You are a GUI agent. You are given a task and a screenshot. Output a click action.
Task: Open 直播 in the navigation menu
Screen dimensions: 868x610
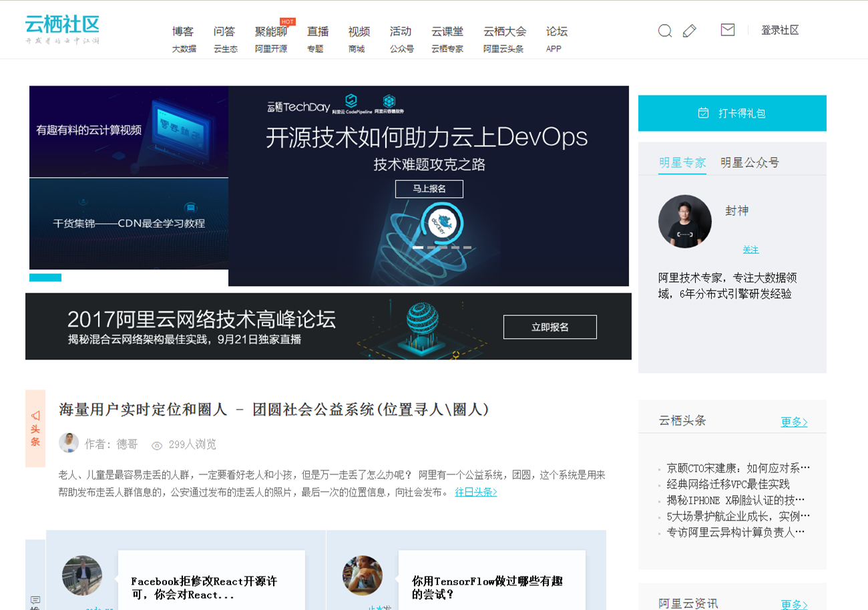pos(318,31)
